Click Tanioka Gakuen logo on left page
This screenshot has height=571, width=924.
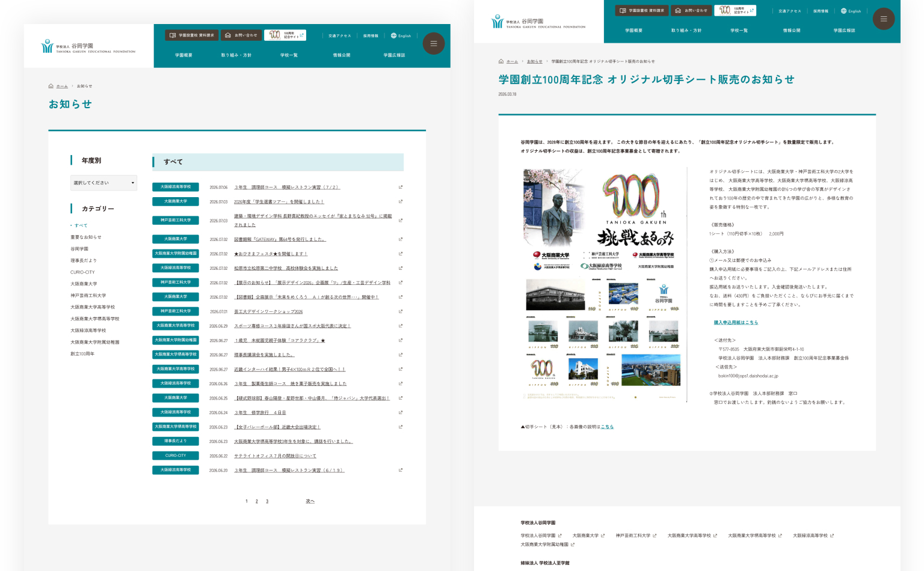coord(88,46)
